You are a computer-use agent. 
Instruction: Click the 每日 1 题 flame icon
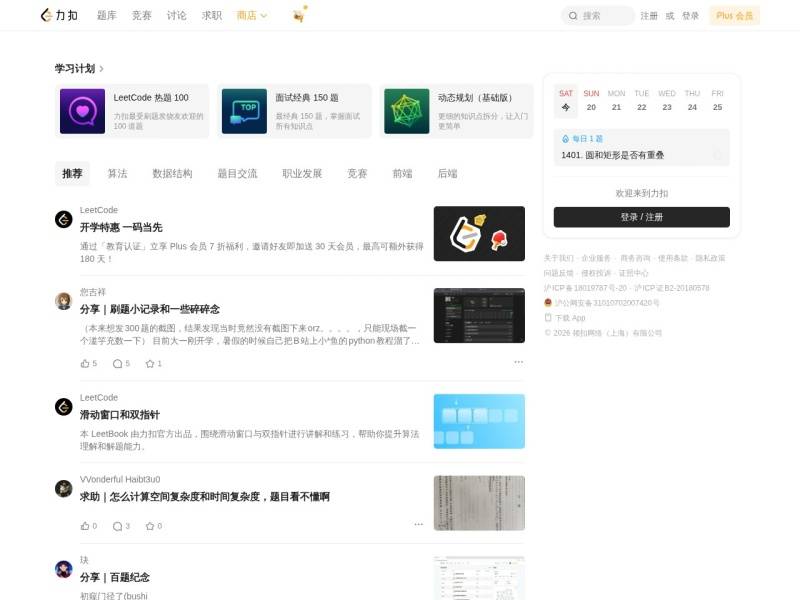[565, 139]
